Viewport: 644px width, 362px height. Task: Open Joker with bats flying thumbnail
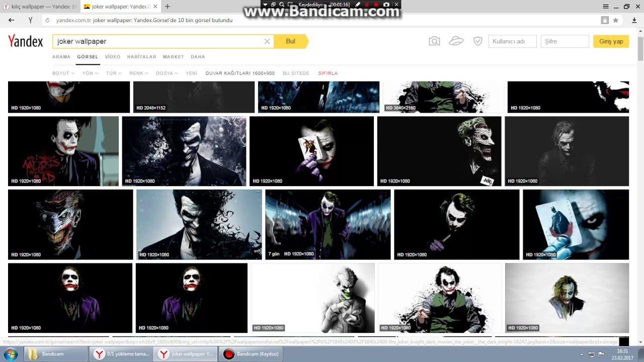pos(199,225)
